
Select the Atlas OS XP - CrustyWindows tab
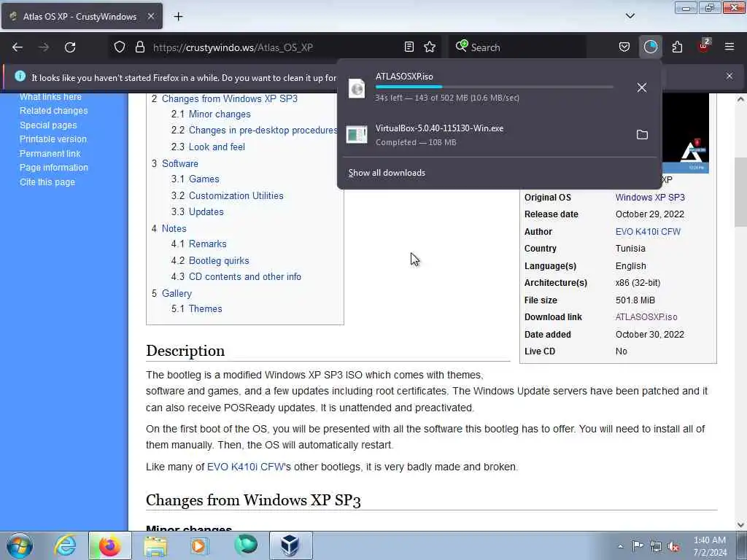80,16
